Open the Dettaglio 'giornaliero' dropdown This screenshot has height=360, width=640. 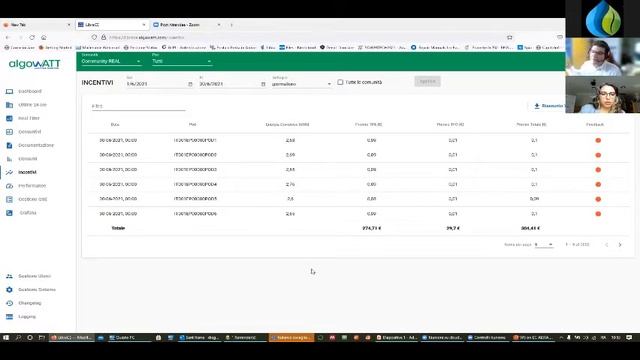click(x=301, y=84)
